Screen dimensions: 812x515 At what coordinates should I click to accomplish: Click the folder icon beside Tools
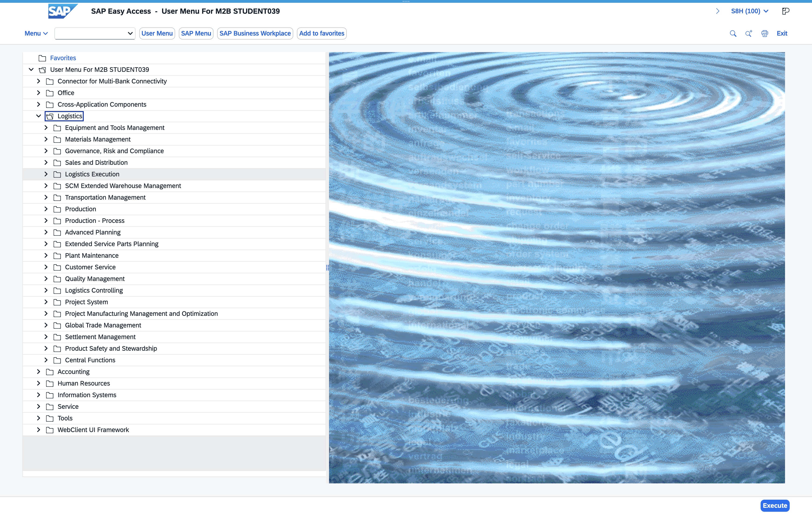[50, 419]
